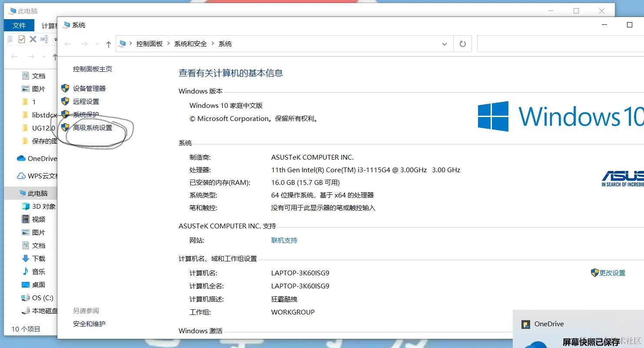Image resolution: width=644 pixels, height=348 pixels.
Task: Click the Delete X icon in 此电脑 toolbar
Action: 33,39
